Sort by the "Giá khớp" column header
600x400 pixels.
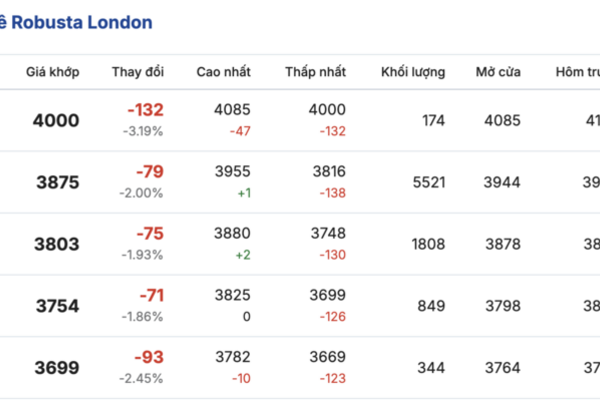(x=53, y=73)
